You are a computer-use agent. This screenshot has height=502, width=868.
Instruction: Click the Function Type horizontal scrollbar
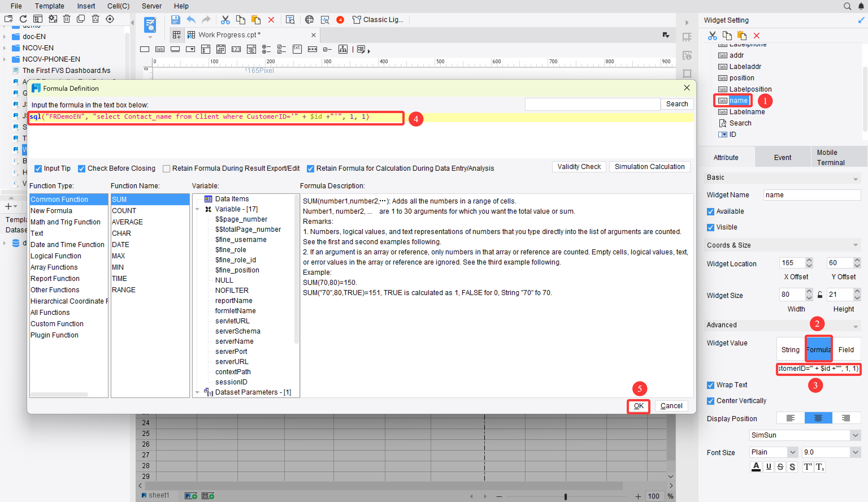click(59, 395)
